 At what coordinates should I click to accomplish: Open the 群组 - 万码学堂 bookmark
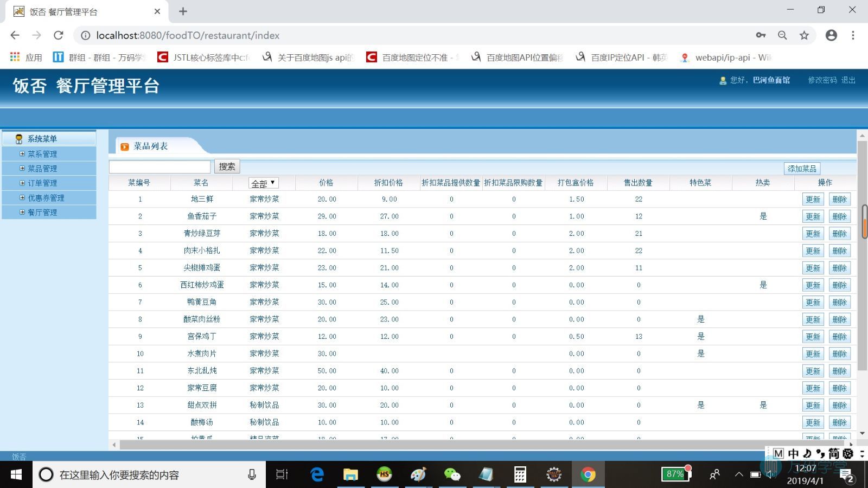pyautogui.click(x=100, y=57)
